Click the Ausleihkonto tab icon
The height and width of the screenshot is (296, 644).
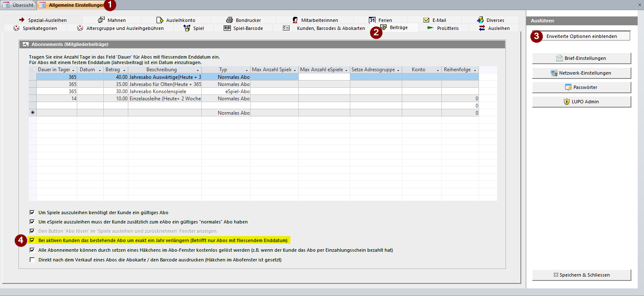click(x=160, y=20)
